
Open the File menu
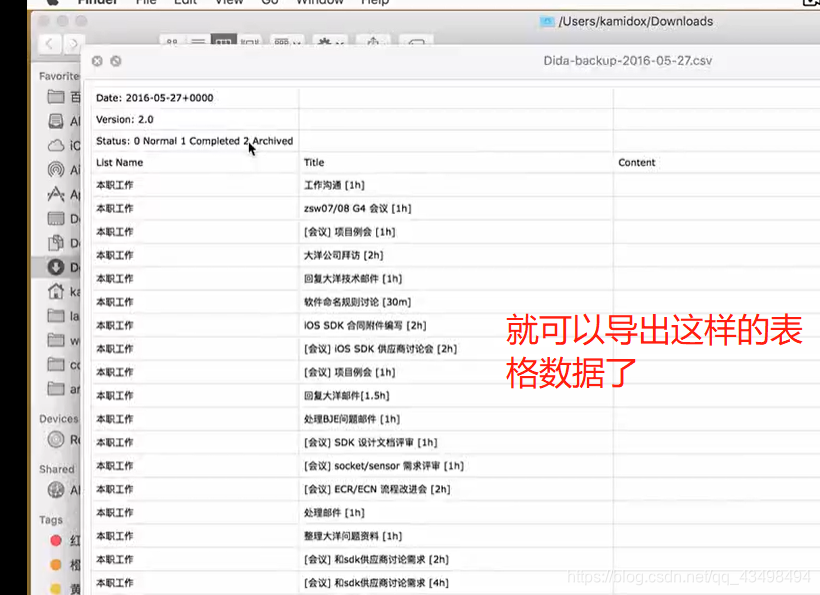pos(146,2)
